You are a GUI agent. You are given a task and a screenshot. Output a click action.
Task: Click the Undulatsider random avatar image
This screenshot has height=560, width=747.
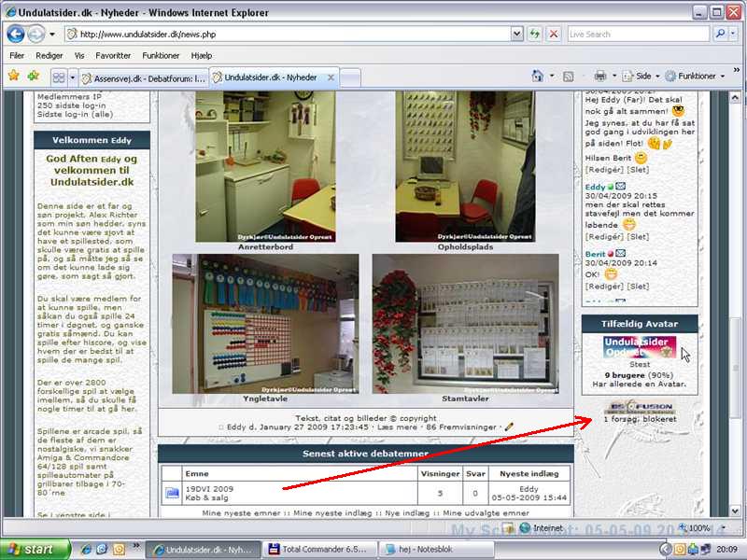pyautogui.click(x=639, y=347)
